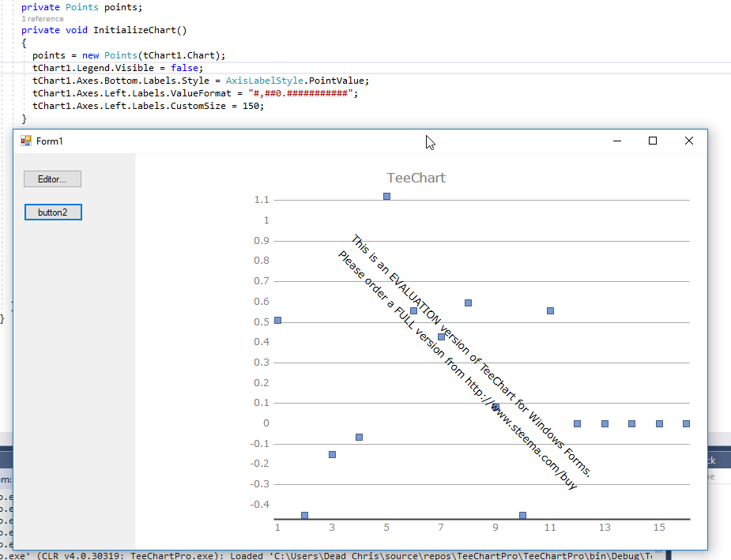The width and height of the screenshot is (731, 560).
Task: Click the "1.1" left axis label
Action: pyautogui.click(x=262, y=200)
